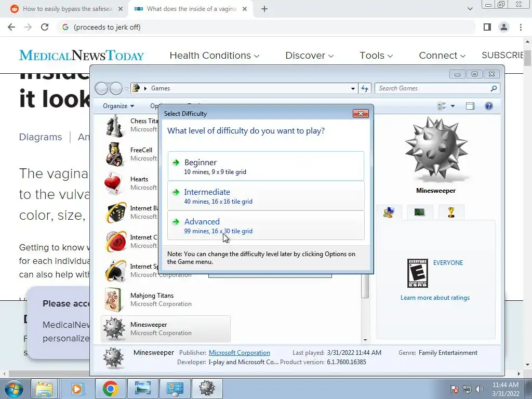Click the Hearts game icon
Image resolution: width=532 pixels, height=399 pixels.
(x=114, y=183)
